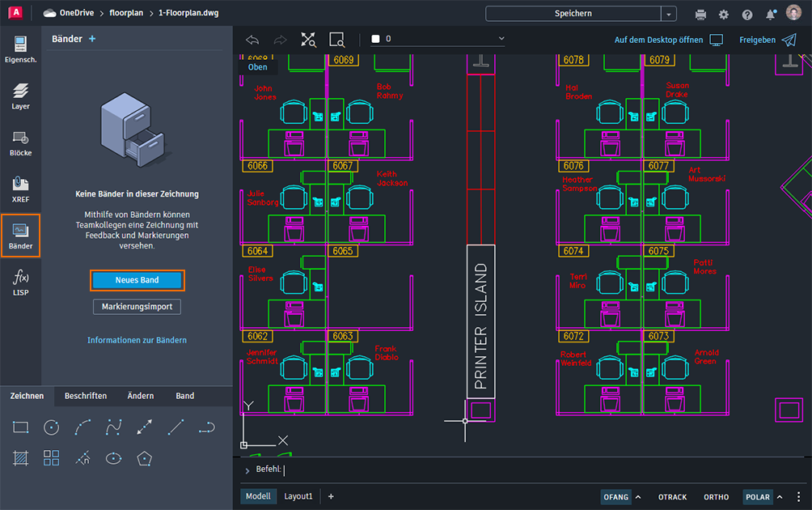Select the hatch tool
Viewport: 812px width, 510px height.
coord(21,458)
